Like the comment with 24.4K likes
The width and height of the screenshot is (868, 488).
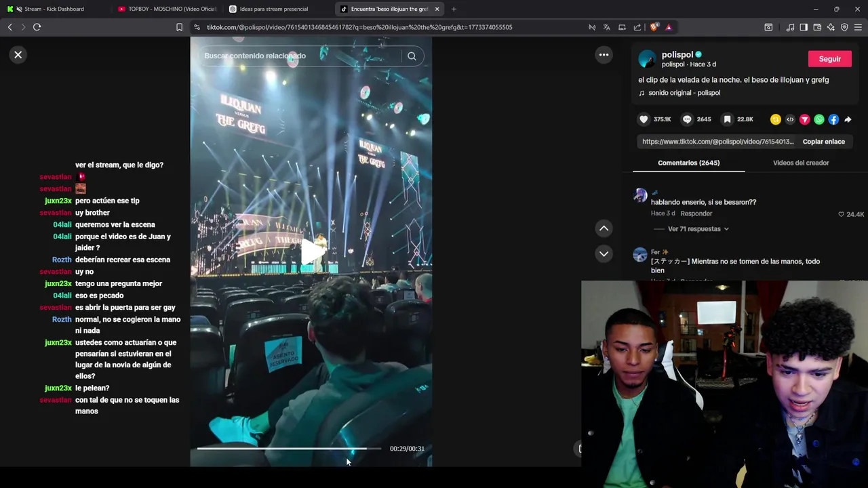pos(842,214)
